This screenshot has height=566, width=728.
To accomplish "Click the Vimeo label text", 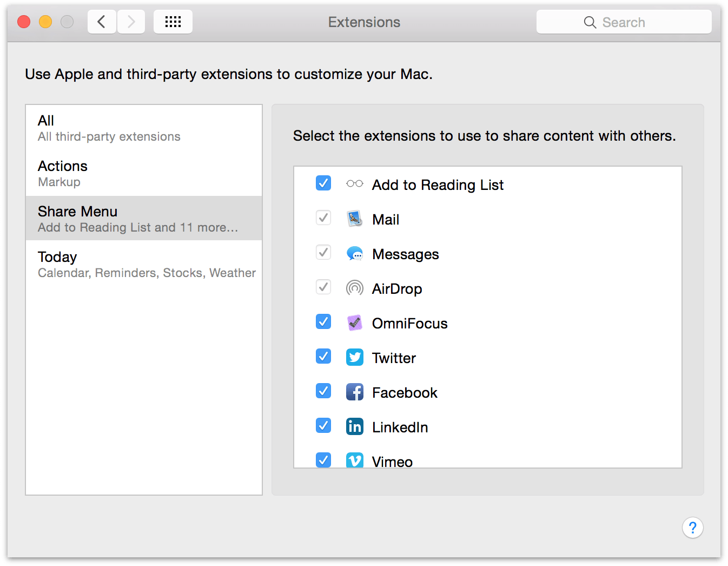I will pos(392,462).
